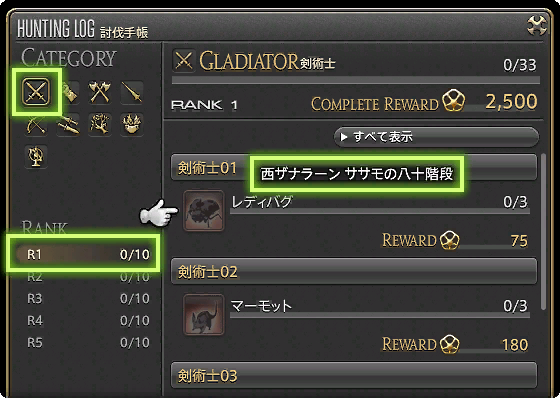
Task: Collapse the 剣術士02 entry header
Action: 354,271
